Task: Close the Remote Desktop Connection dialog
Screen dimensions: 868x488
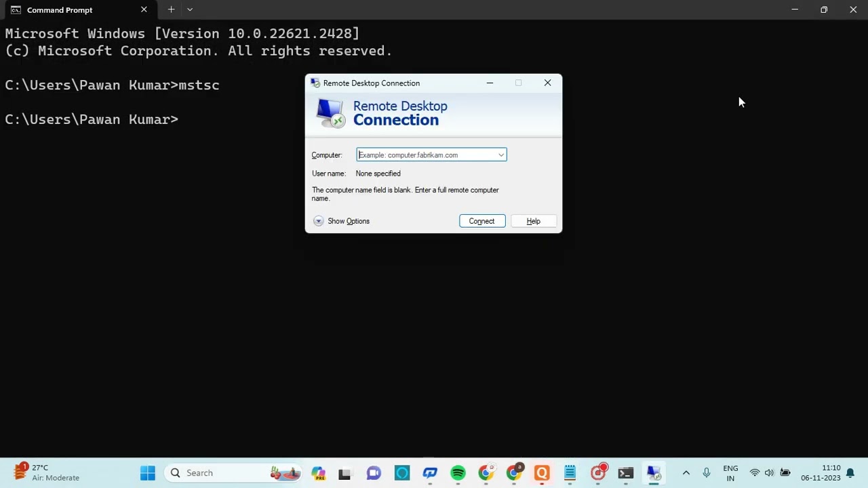Action: point(547,83)
